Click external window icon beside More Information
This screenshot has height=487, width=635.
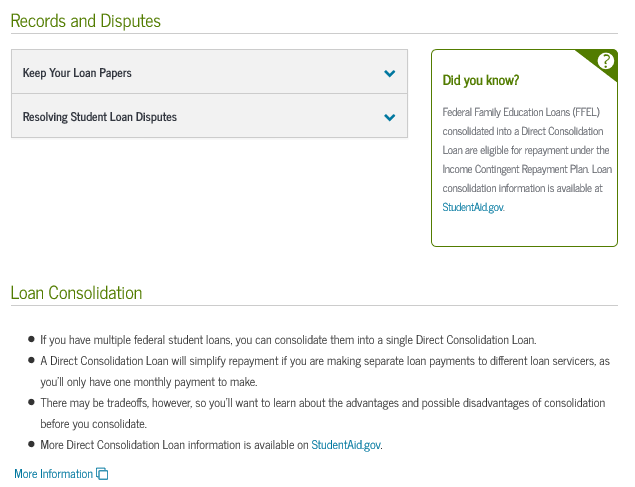[x=102, y=474]
